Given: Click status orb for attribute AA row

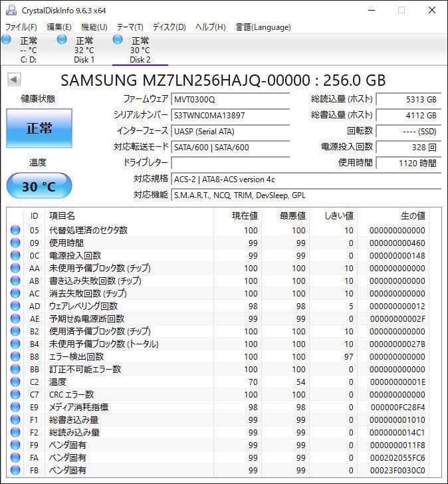Looking at the screenshot, I should tap(15, 268).
